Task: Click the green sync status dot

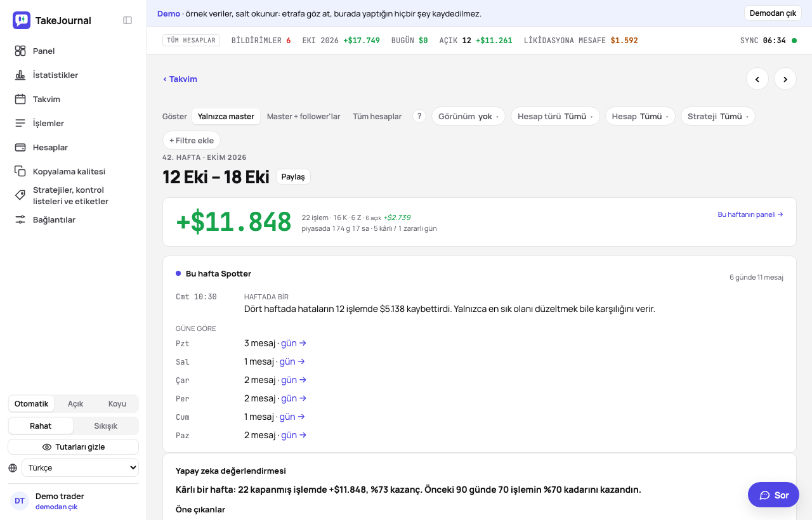Action: pos(794,41)
